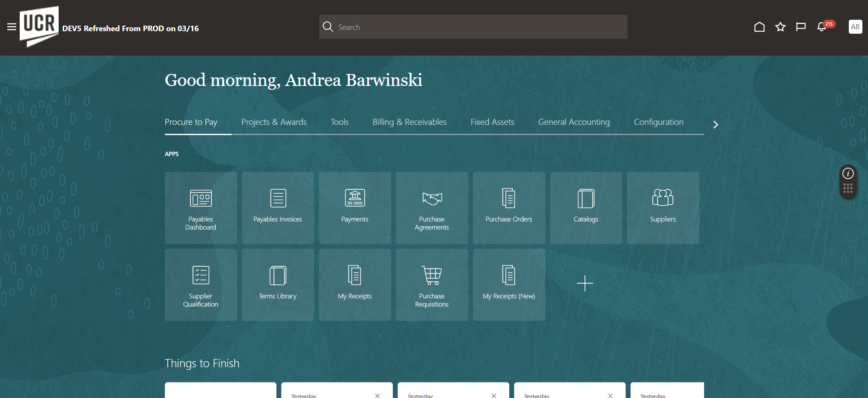Switch to the General Accounting tab
The height and width of the screenshot is (398, 868).
tap(574, 122)
